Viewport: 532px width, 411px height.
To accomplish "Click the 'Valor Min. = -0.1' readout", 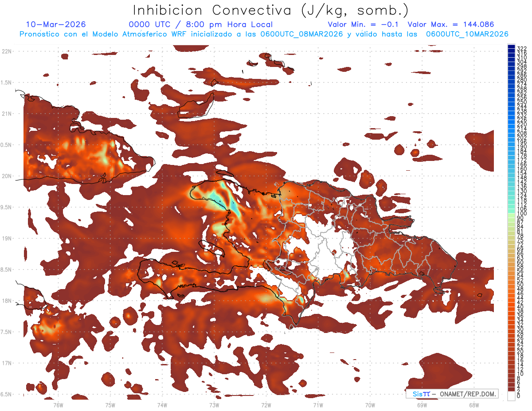I will pos(364,24).
